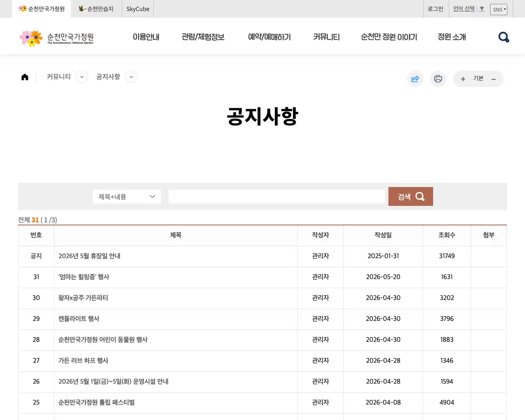Switch to the 순천만습지 top tab
Viewport: 525px width, 420px height.
pos(96,9)
